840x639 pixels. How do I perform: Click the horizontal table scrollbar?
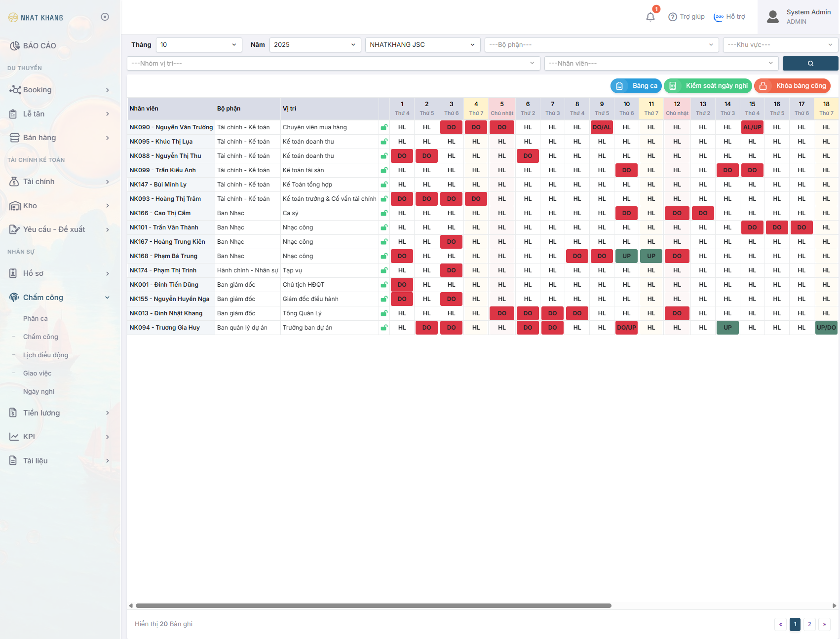click(373, 605)
